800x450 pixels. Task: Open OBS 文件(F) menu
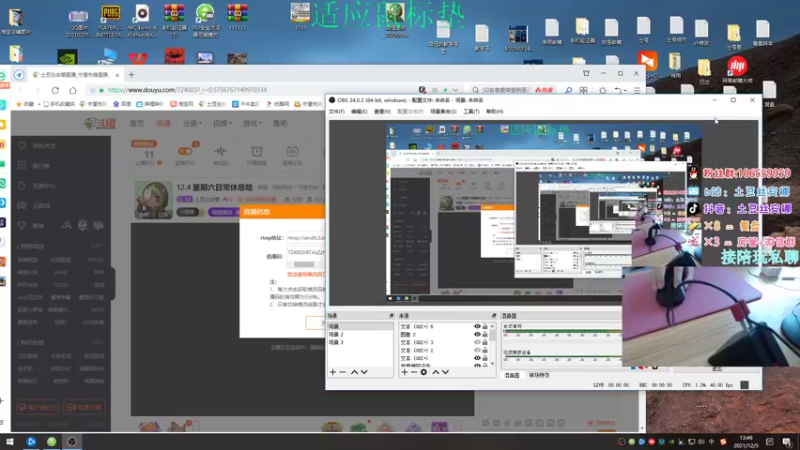point(336,112)
